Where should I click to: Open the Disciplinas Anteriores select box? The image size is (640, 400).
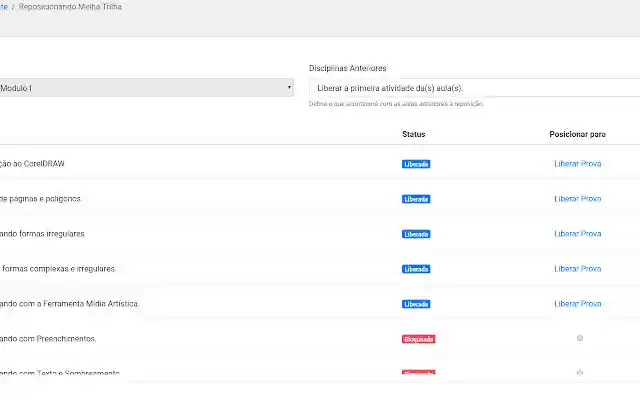(x=474, y=88)
